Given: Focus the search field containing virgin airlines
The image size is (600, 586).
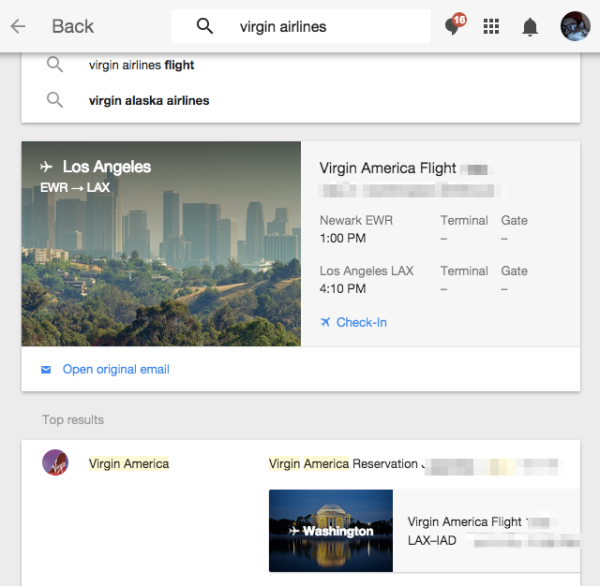Looking at the screenshot, I should coord(301,26).
